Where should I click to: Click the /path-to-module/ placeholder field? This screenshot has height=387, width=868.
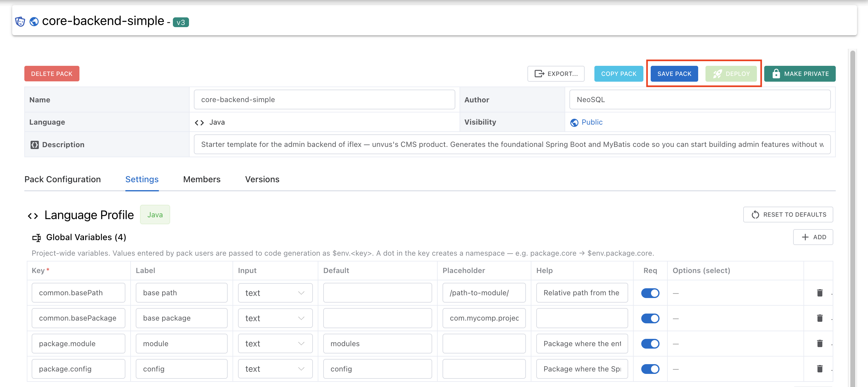pyautogui.click(x=484, y=293)
